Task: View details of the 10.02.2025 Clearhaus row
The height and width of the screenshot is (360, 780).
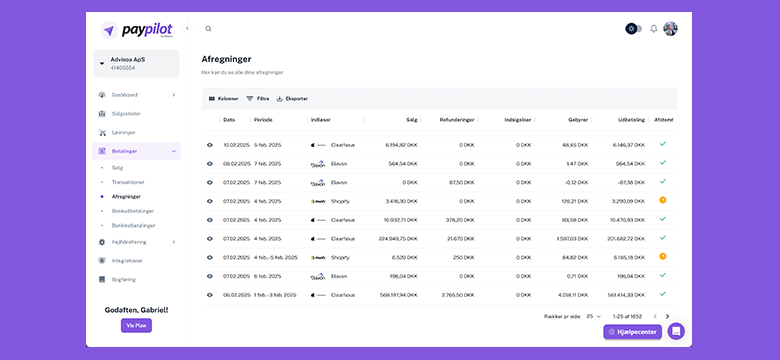Action: 210,145
